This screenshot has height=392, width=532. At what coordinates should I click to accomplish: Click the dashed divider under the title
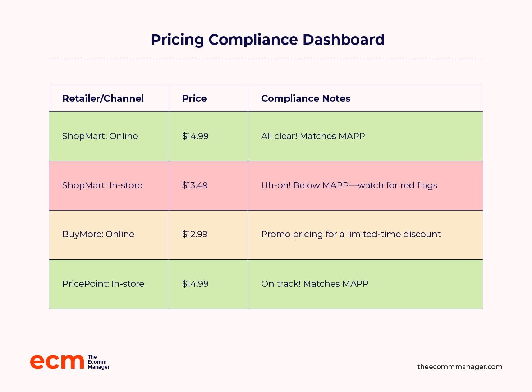[x=265, y=60]
